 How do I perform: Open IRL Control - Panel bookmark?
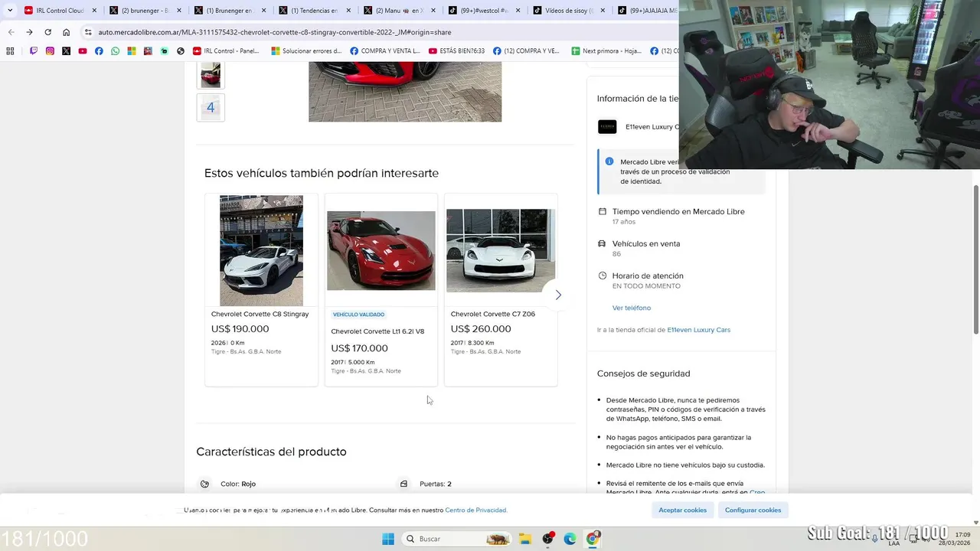[226, 51]
